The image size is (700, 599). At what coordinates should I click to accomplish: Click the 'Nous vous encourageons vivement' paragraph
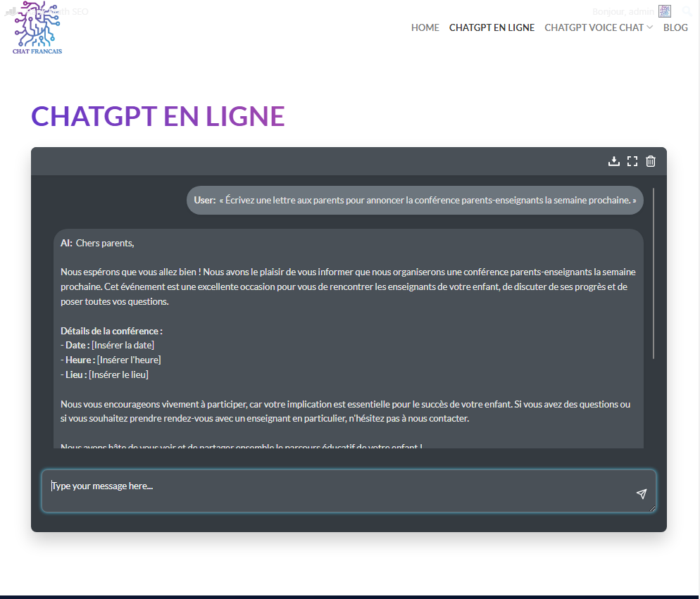[346, 411]
